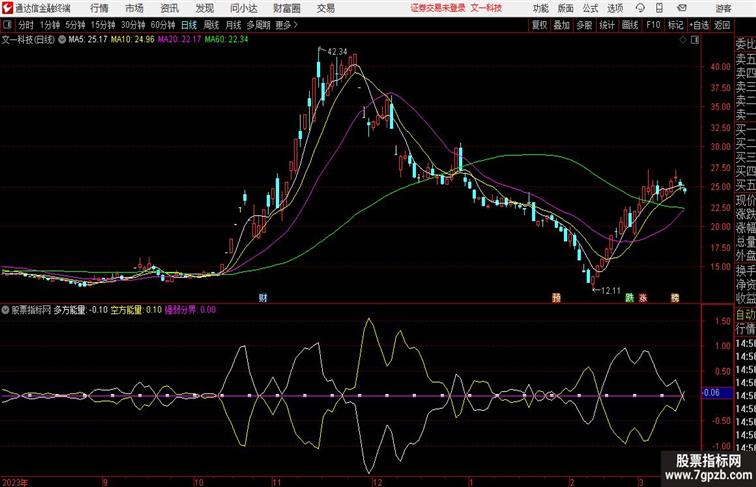The image size is (756, 487).
Task: Open the 财富圈 menu
Action: click(x=287, y=8)
